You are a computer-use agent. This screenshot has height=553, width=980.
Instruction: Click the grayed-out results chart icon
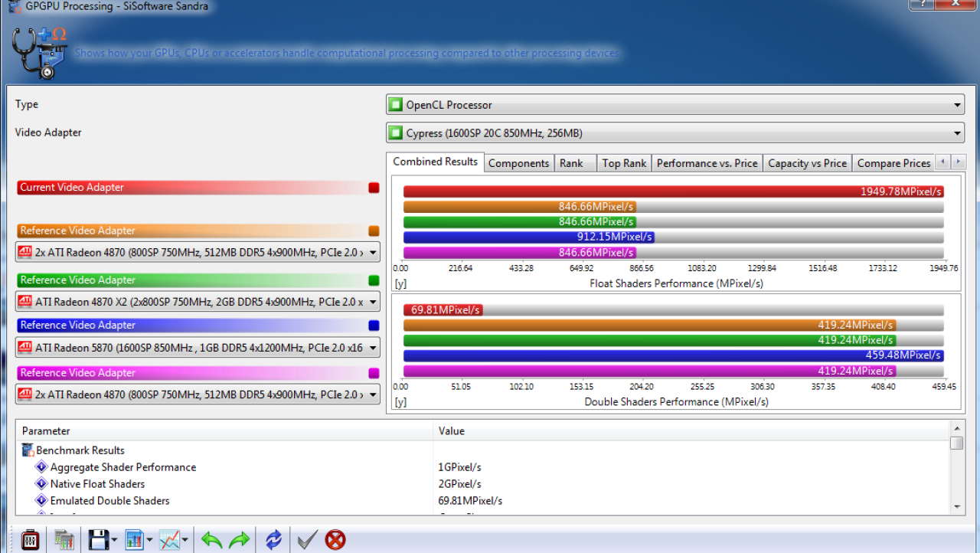pyautogui.click(x=64, y=540)
